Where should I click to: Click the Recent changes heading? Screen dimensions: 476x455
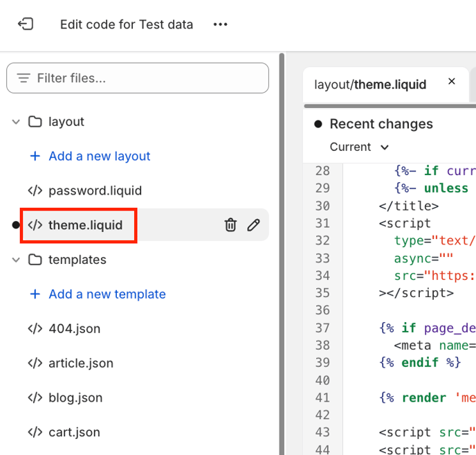381,124
